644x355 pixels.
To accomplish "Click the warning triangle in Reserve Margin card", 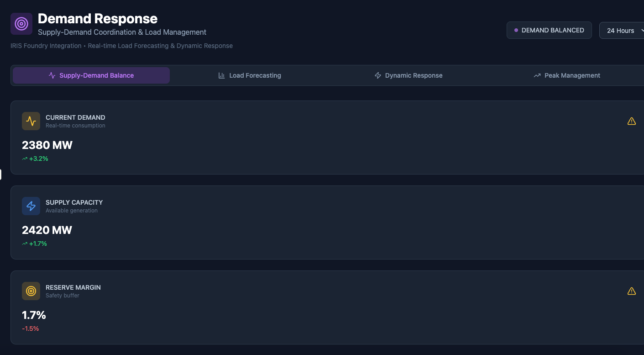I will pos(631,291).
